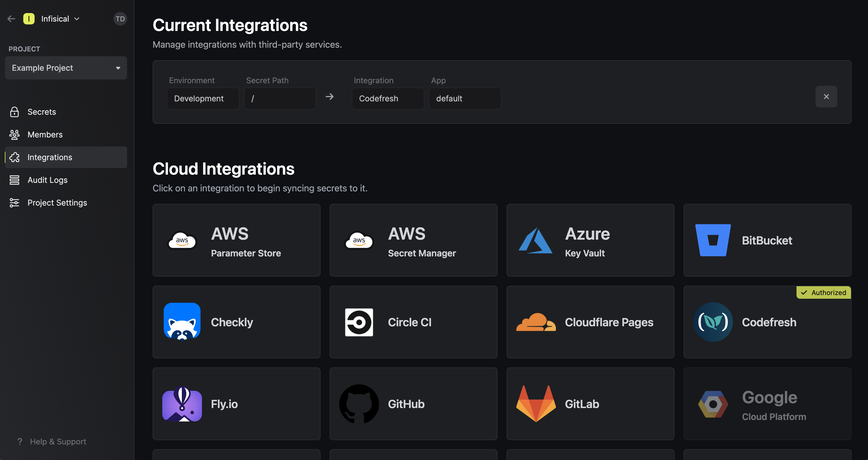Click the Secrets lock icon

pos(14,112)
